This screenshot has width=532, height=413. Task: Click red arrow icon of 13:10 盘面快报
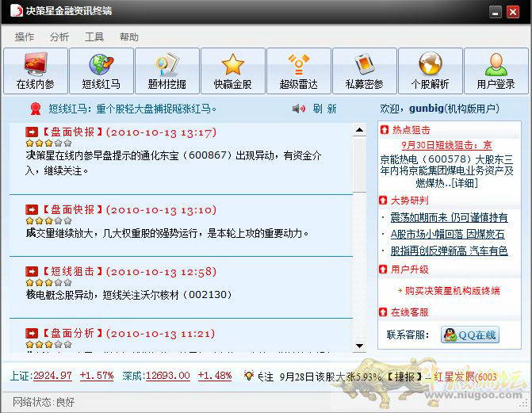32,209
